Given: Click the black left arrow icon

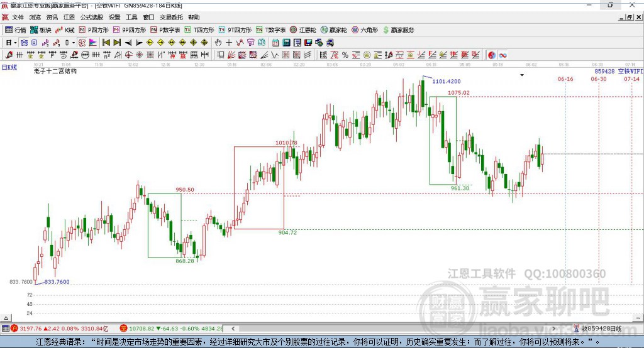Looking at the screenshot, I should (x=128, y=43).
